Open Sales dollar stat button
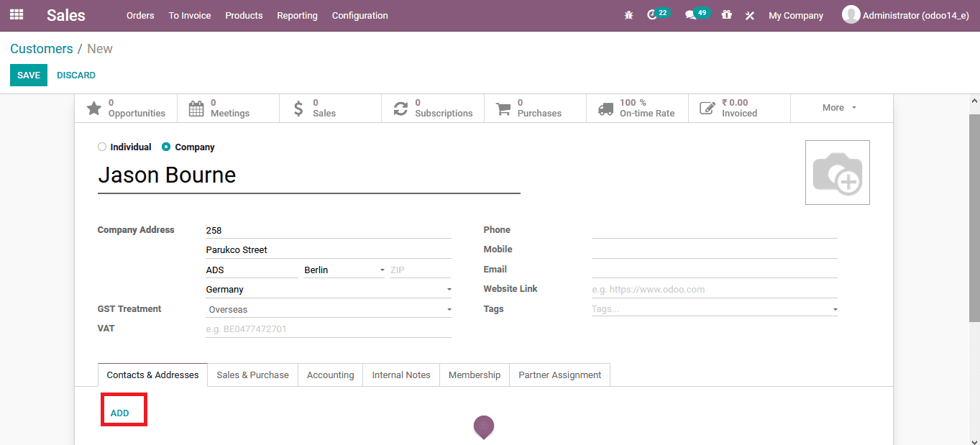This screenshot has width=980, height=445. pos(331,108)
